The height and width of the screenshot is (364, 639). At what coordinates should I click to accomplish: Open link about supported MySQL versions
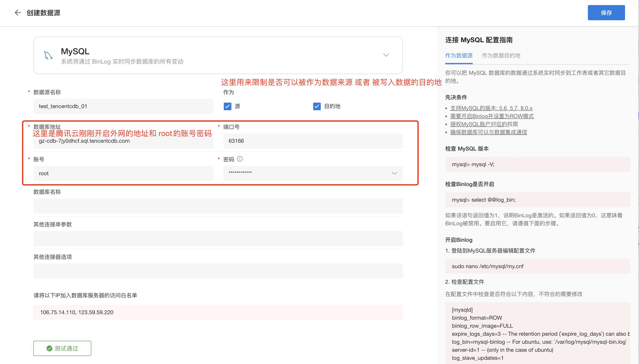click(491, 108)
